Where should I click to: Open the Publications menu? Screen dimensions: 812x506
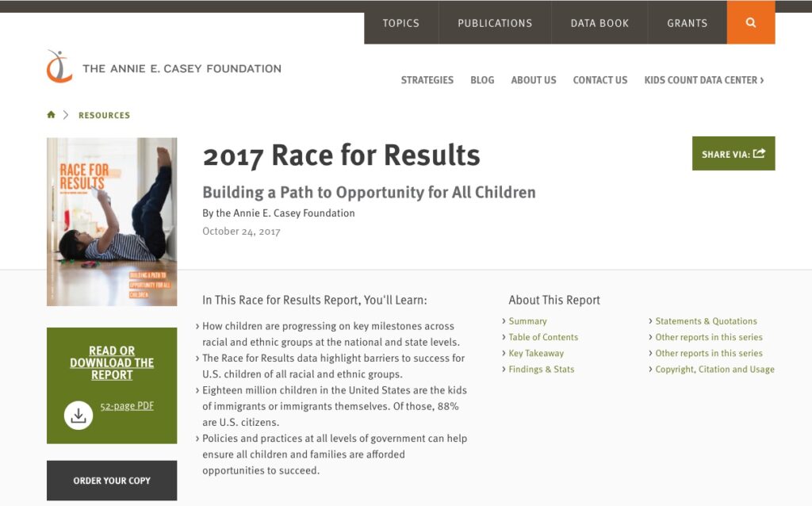[x=495, y=23]
